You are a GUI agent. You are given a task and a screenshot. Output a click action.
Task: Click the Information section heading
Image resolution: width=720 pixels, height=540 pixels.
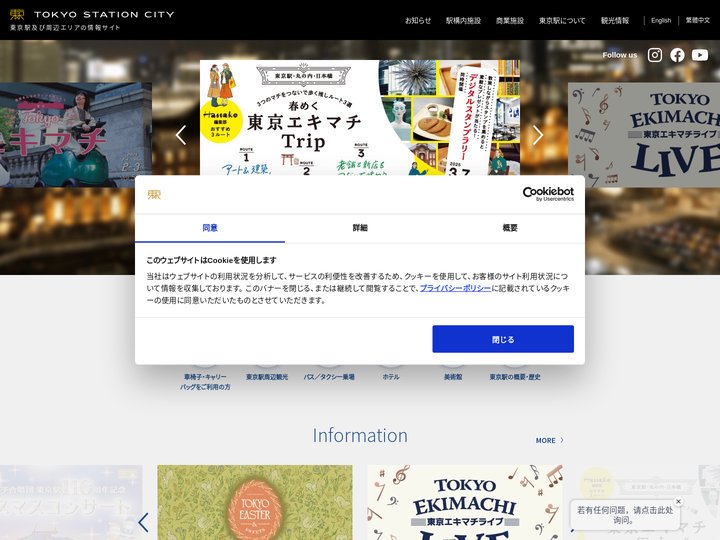(360, 435)
